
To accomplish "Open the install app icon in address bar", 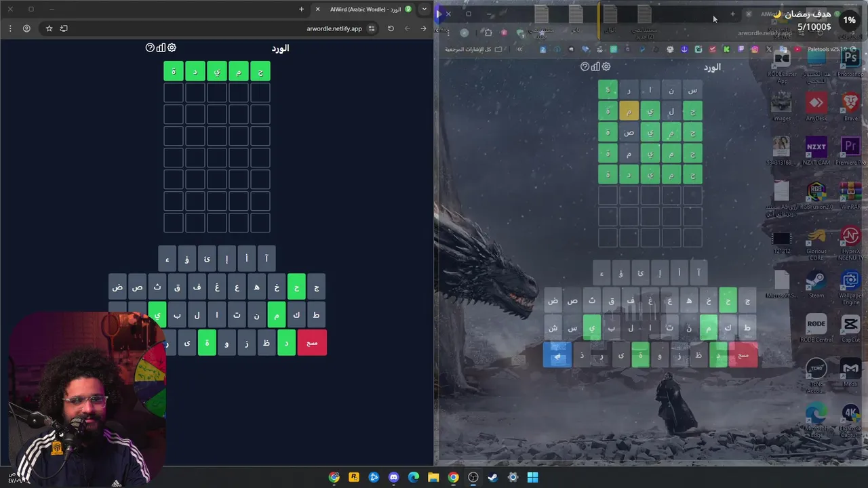I will click(x=64, y=28).
